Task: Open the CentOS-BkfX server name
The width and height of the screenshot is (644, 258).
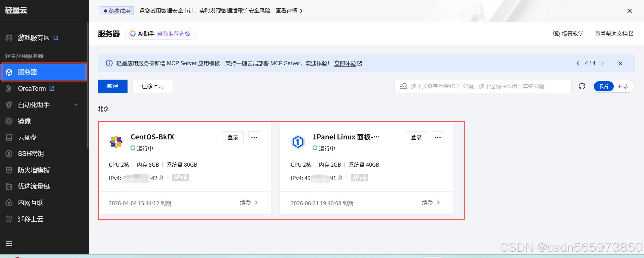Action: [x=152, y=137]
